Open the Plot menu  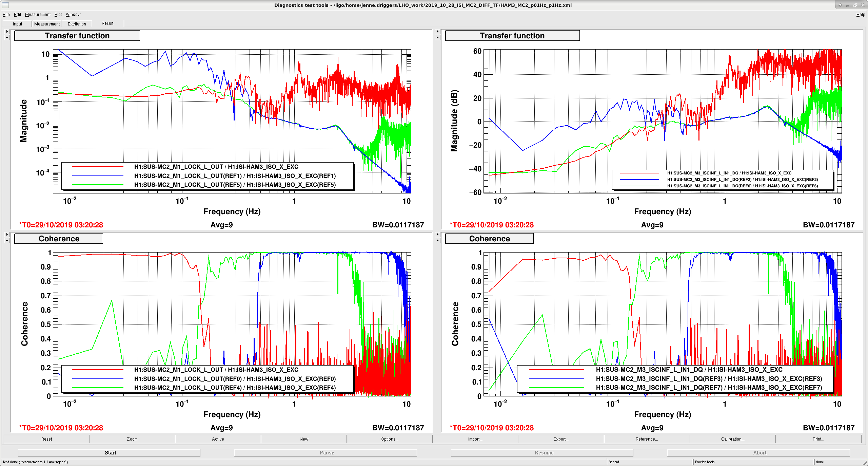(58, 15)
